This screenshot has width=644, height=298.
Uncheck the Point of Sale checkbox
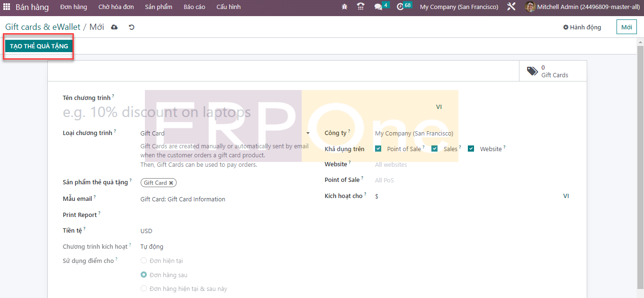pyautogui.click(x=378, y=149)
